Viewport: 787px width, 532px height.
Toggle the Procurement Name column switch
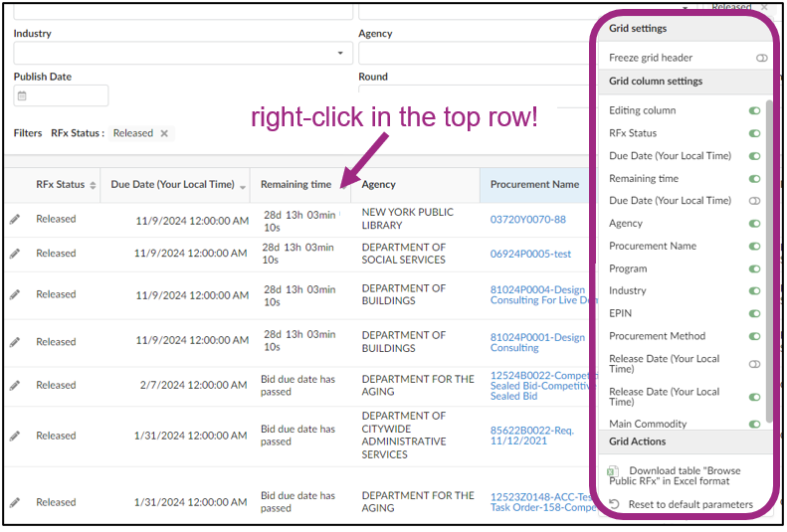(754, 247)
